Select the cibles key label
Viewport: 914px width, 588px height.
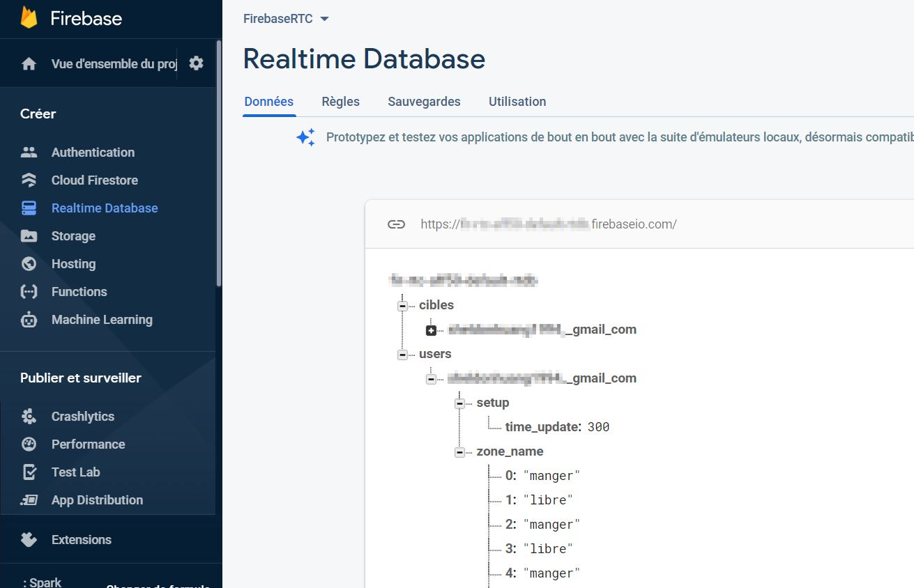point(436,305)
